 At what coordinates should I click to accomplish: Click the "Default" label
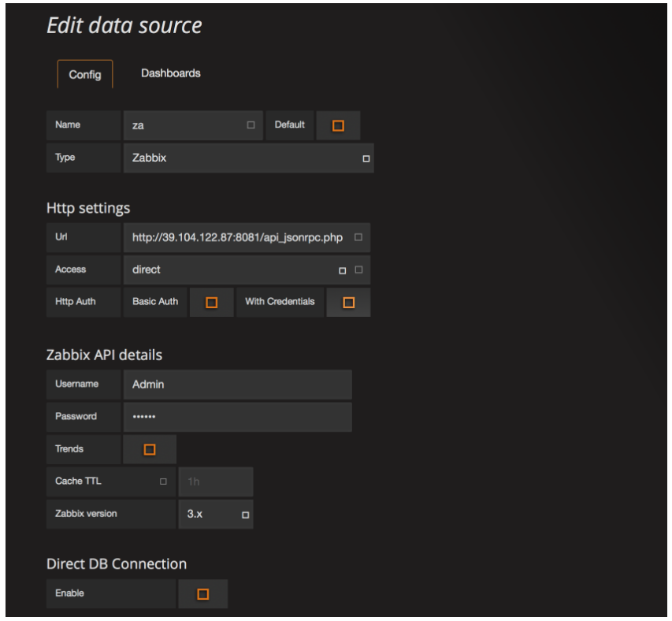[x=290, y=125]
